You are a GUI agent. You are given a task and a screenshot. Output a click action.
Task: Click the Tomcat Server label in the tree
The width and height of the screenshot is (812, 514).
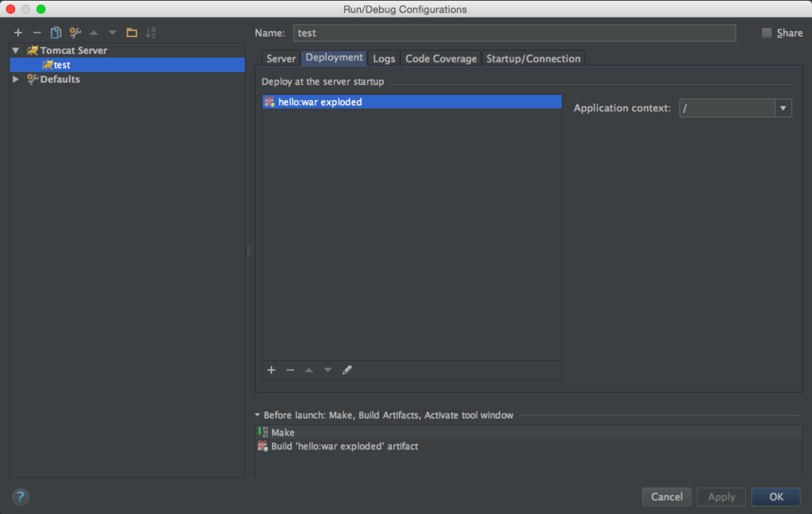74,50
